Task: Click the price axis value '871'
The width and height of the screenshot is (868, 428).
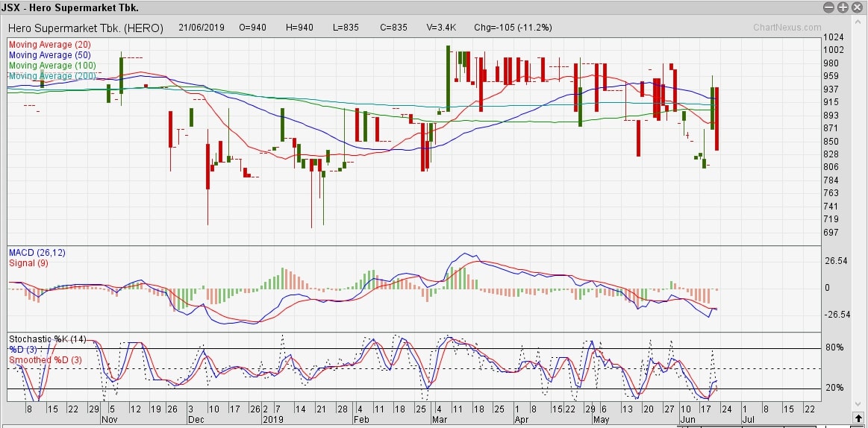Action: point(832,128)
